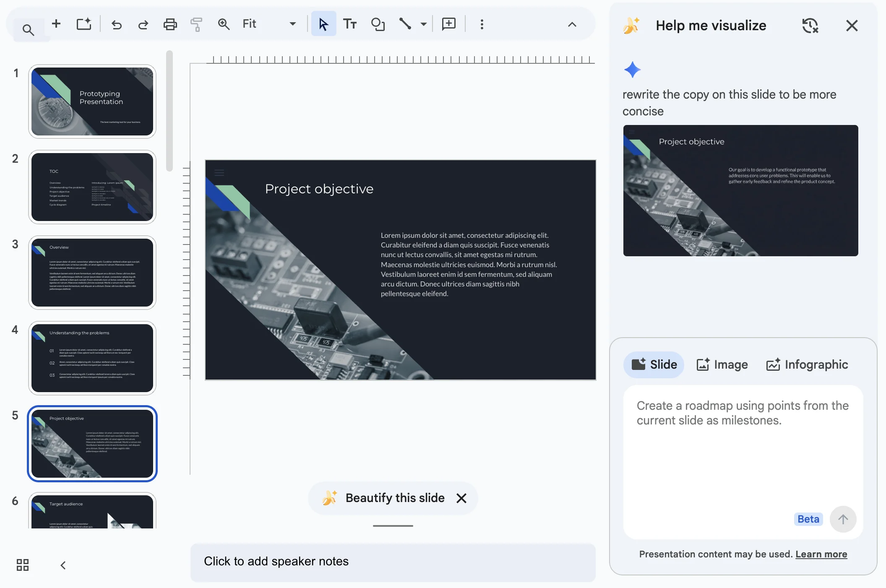The image size is (886, 588).
Task: Toggle the select cursor tool
Action: (323, 24)
